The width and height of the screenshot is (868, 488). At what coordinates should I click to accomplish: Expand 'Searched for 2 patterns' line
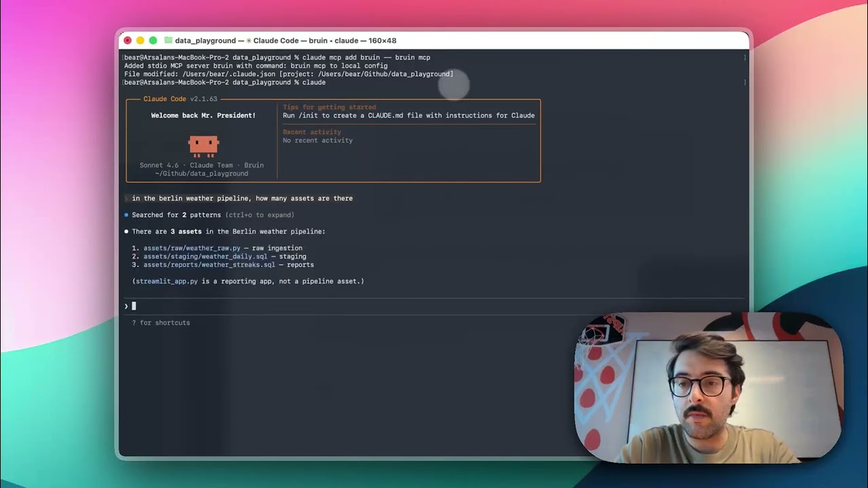[x=213, y=215]
